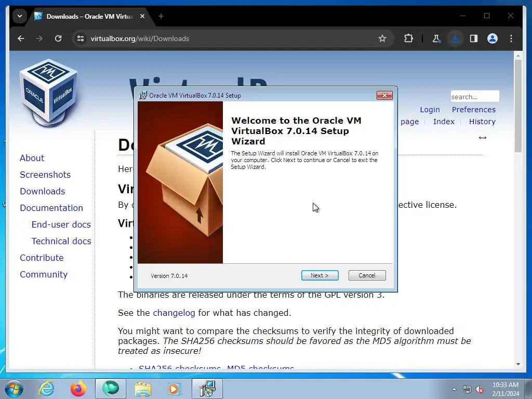Open the green globe browser taskbar icon
The height and width of the screenshot is (399, 532).
point(111,389)
